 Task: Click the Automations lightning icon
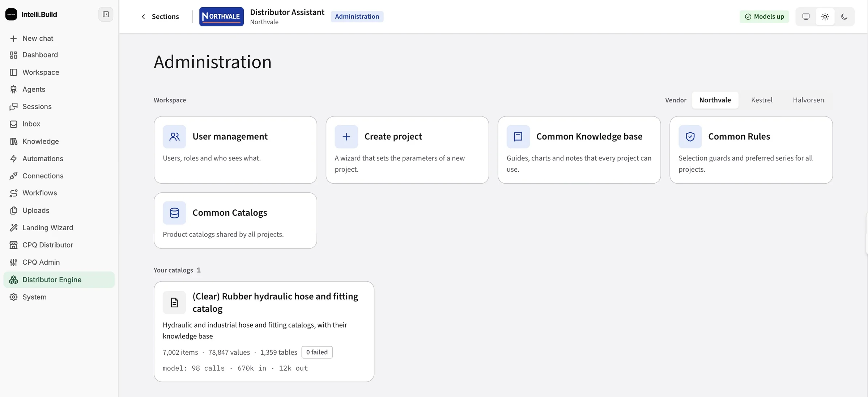click(13, 159)
